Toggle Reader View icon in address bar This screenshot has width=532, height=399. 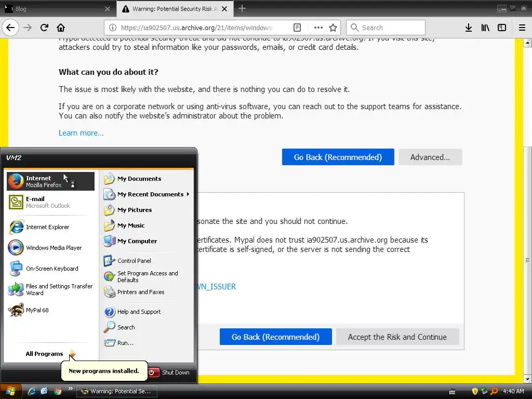pos(297,28)
